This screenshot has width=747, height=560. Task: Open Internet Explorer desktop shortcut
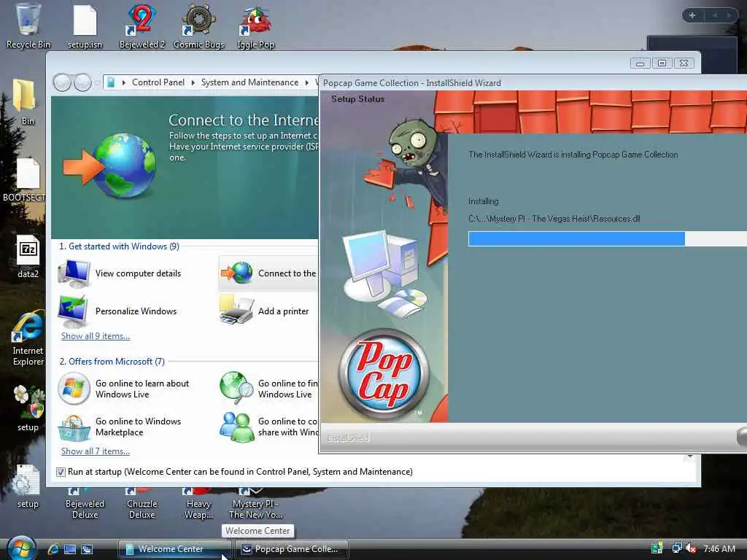pyautogui.click(x=28, y=338)
